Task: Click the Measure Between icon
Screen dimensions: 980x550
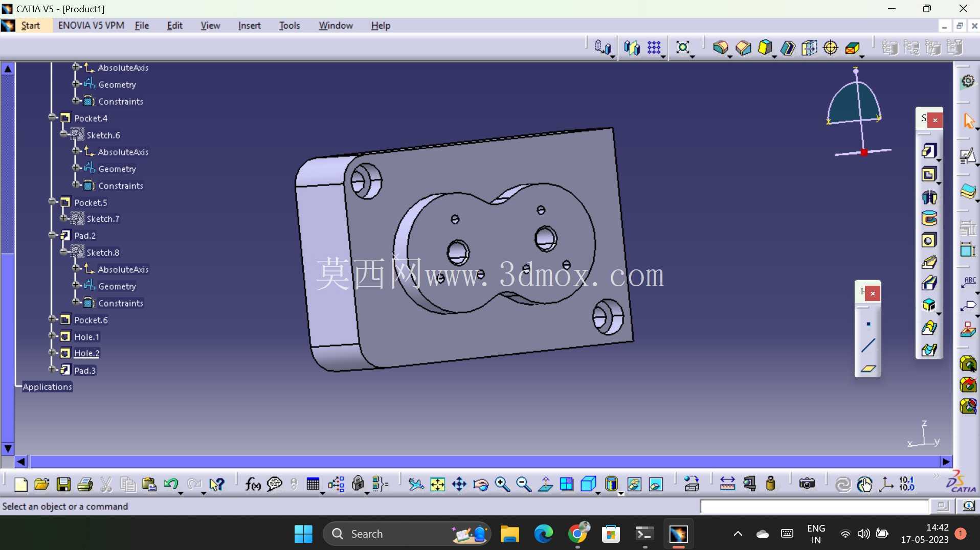Action: [x=727, y=484]
